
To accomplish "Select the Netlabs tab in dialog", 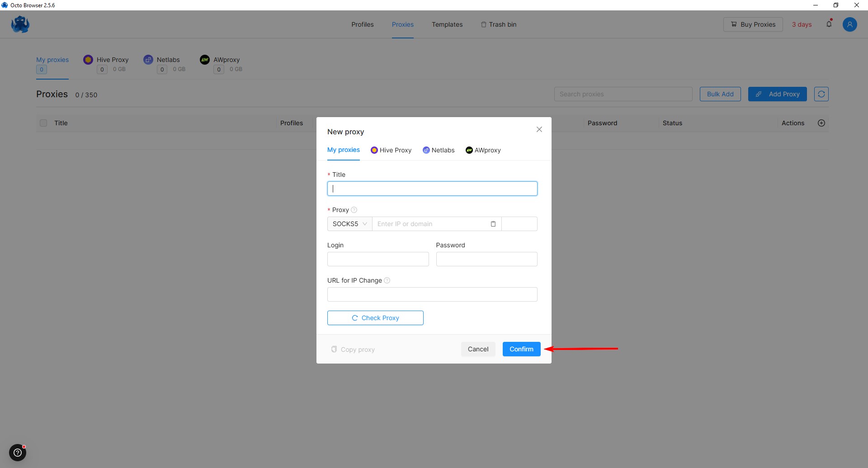I will (439, 150).
